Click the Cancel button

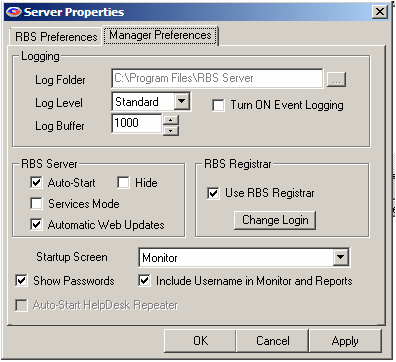point(273,341)
